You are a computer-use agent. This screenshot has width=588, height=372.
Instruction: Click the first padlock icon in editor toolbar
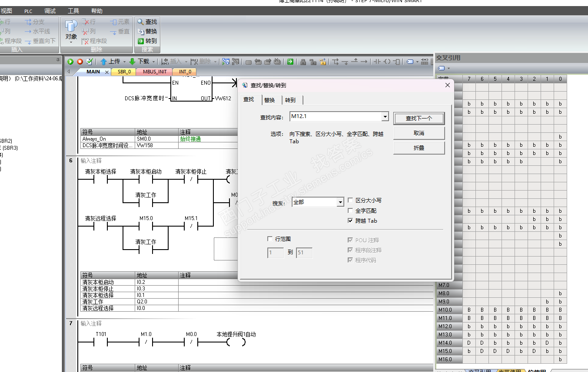pos(303,62)
